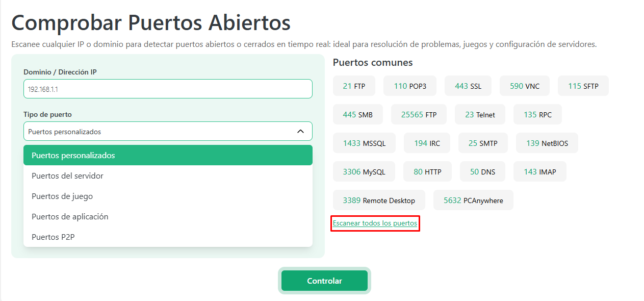
Task: Collapse the Tipo de puerto dropdown chevron
Action: click(300, 132)
